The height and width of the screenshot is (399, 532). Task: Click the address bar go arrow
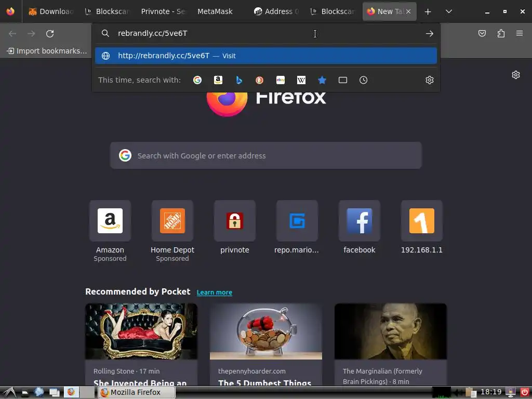430,34
